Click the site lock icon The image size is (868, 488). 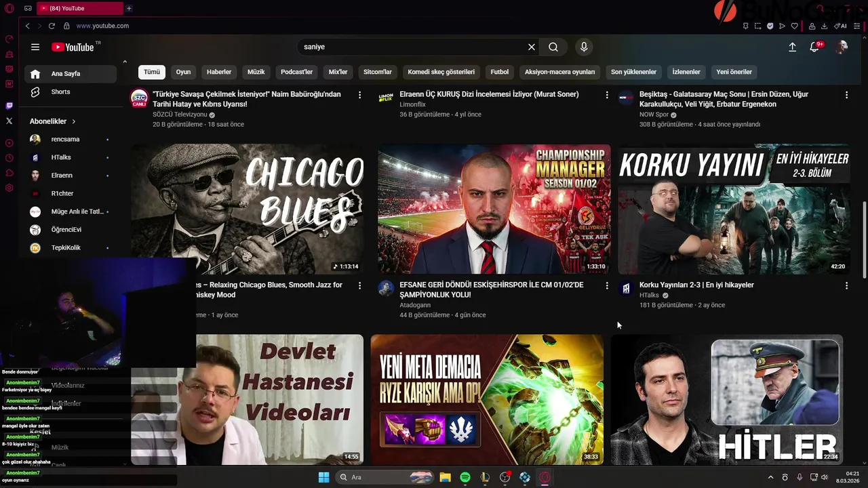pyautogui.click(x=66, y=26)
